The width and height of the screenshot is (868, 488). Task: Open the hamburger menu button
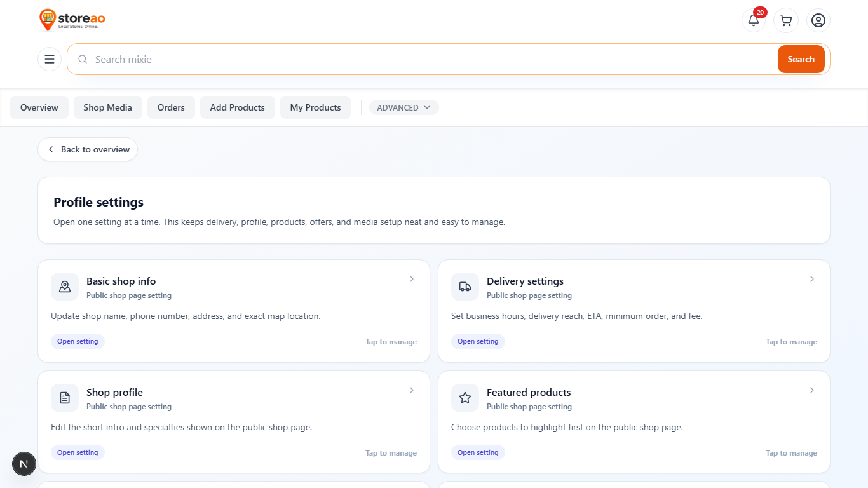tap(50, 59)
